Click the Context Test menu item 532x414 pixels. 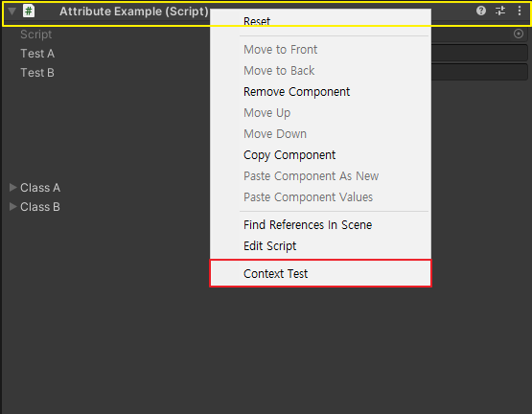(x=320, y=273)
